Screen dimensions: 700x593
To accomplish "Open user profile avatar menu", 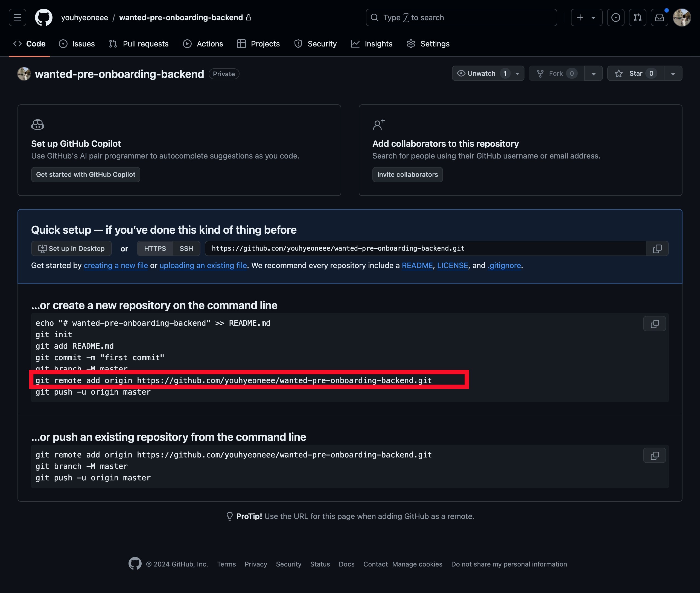I will point(682,17).
